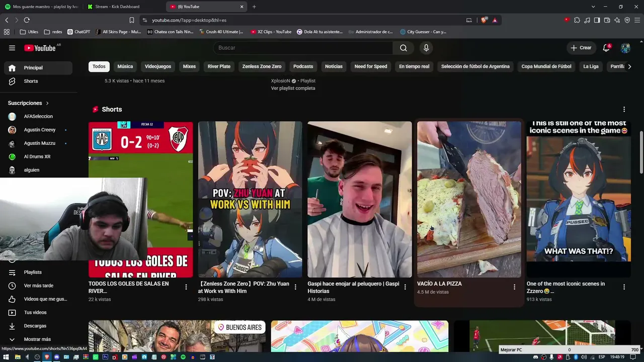Open Brave Shields lion icon
This screenshot has width=644, height=362.
484,20
